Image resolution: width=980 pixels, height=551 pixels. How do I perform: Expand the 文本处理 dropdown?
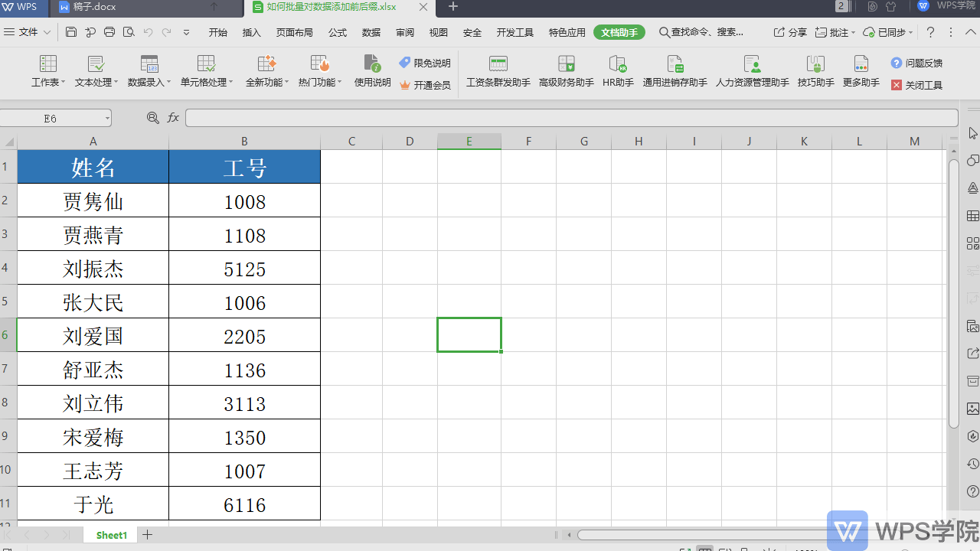click(96, 71)
